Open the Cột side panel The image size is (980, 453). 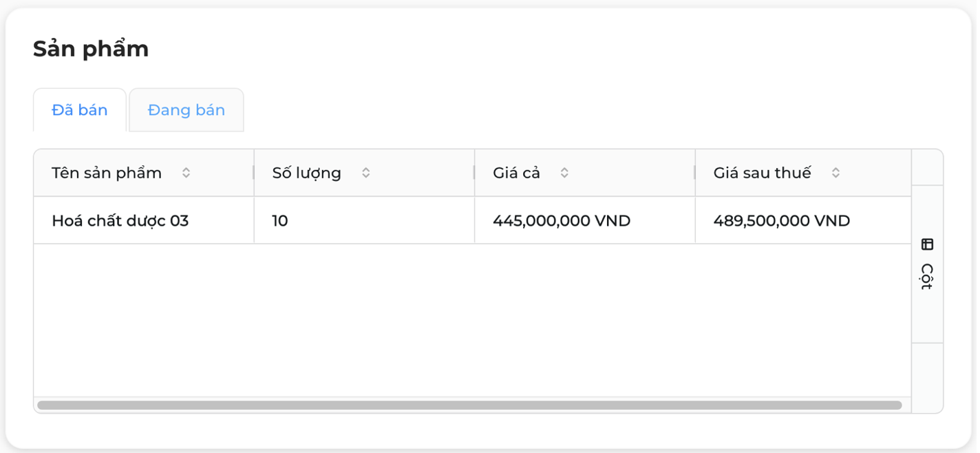pos(927,264)
